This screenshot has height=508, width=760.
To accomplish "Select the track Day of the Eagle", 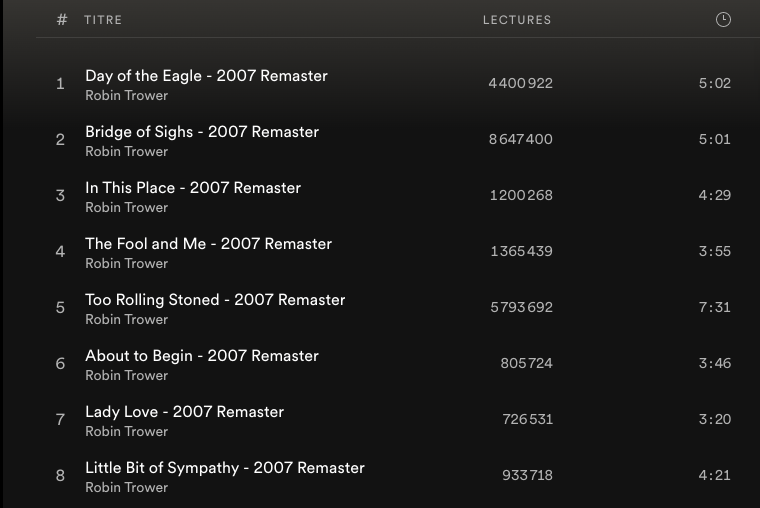I will pyautogui.click(x=206, y=76).
